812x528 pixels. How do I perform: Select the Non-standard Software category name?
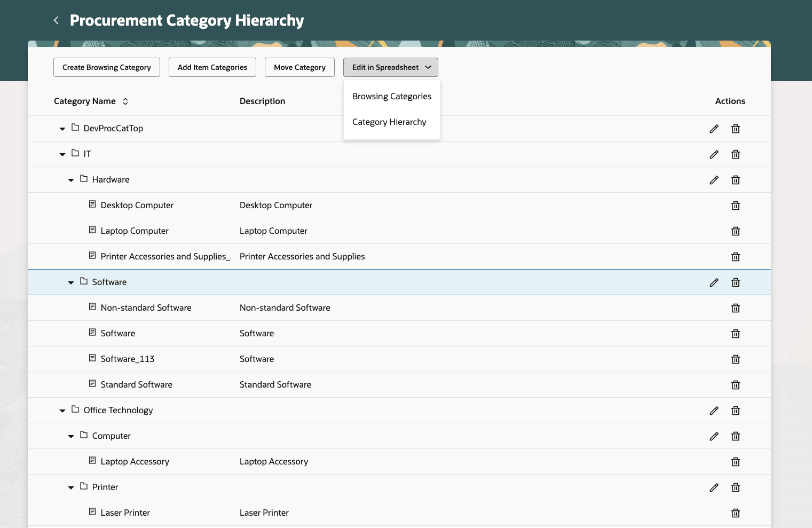click(146, 308)
